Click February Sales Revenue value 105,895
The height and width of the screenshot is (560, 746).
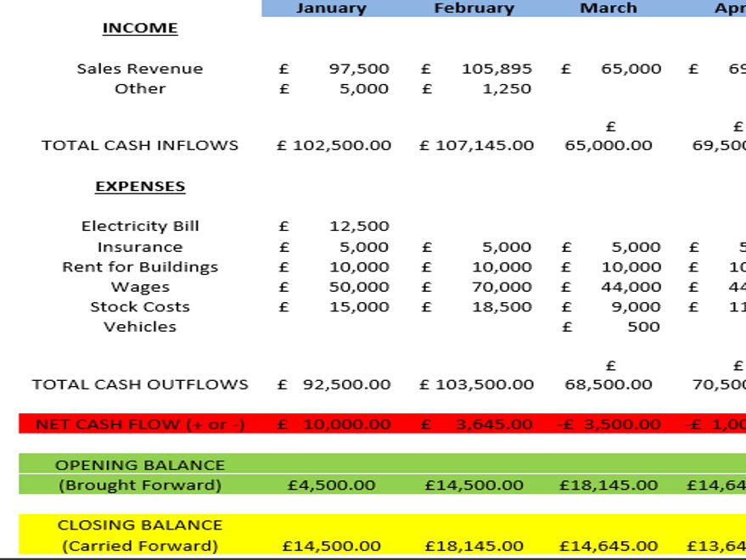(496, 69)
